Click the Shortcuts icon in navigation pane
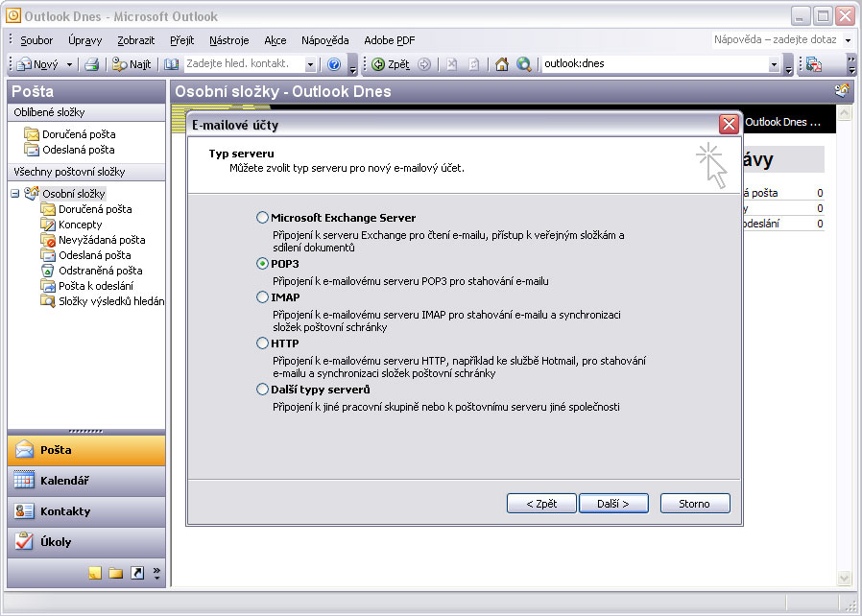The image size is (862, 616). [x=136, y=573]
